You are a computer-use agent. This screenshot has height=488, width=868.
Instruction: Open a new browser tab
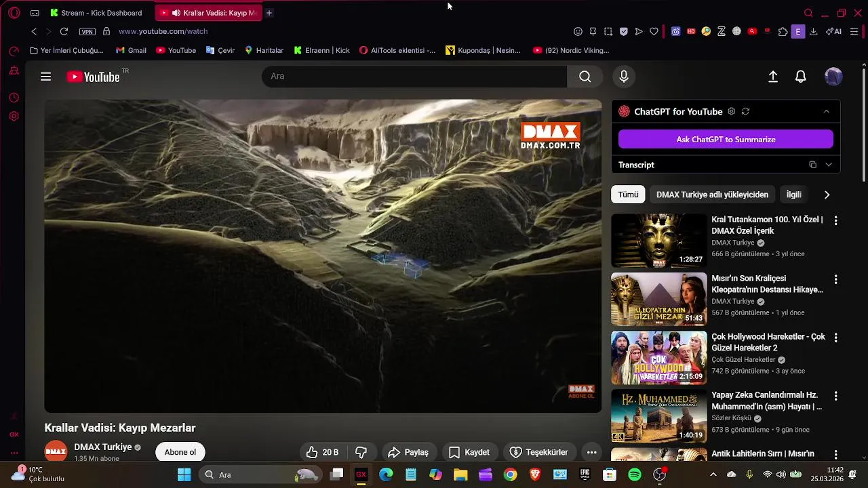[x=269, y=13]
